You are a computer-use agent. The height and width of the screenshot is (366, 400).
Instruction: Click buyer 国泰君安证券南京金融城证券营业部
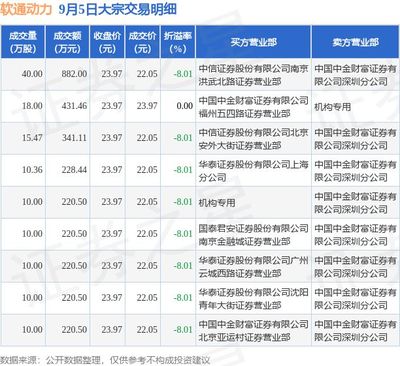click(253, 235)
